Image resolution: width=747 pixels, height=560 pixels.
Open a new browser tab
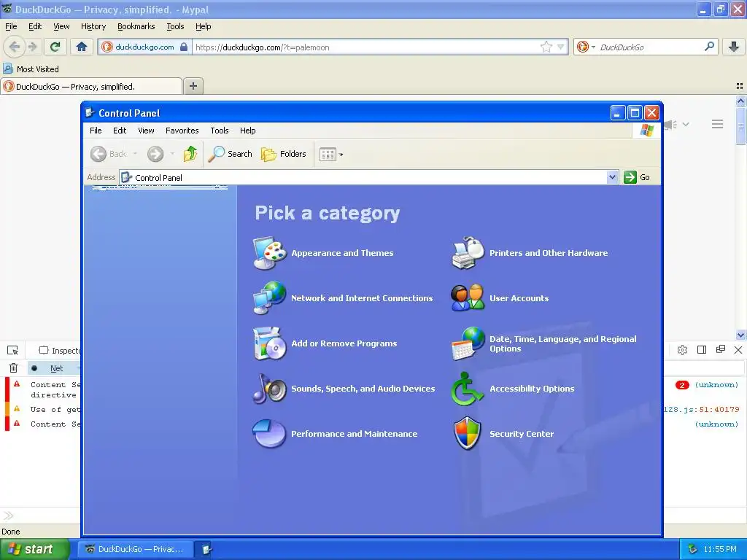pyautogui.click(x=193, y=86)
